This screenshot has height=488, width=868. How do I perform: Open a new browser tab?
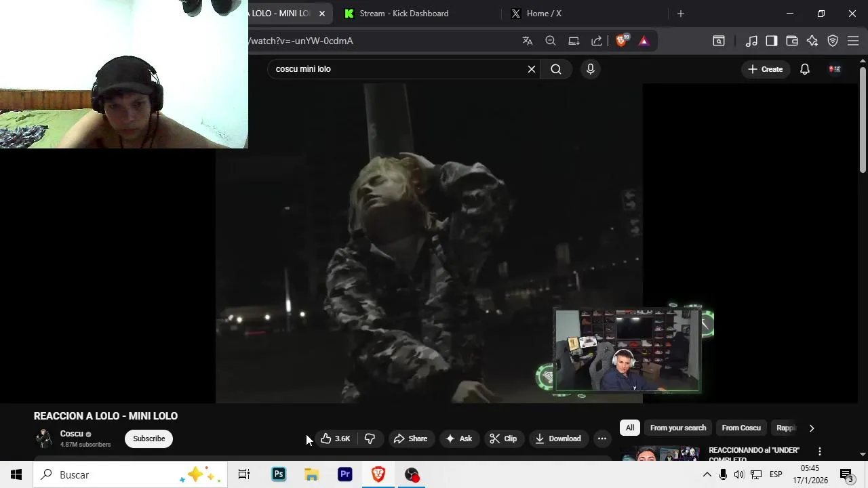pos(681,14)
